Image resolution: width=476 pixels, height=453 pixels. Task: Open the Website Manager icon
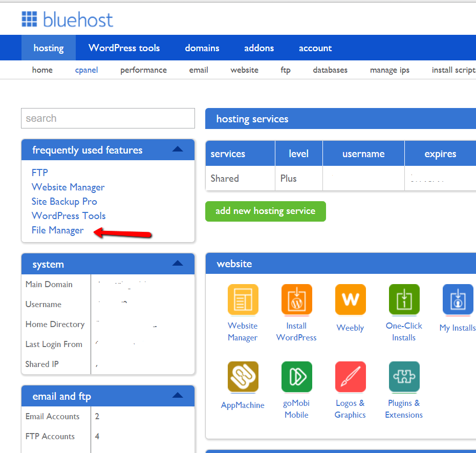tap(243, 299)
